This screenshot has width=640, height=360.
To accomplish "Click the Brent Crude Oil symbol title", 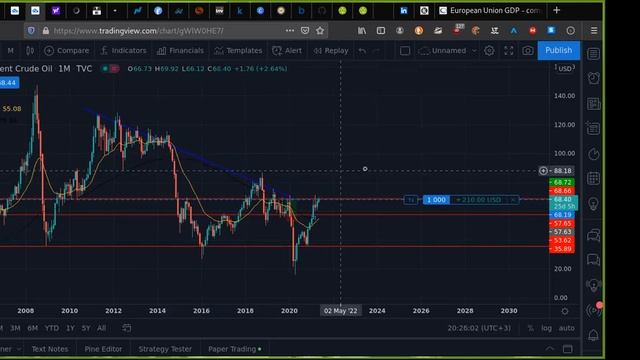I will point(26,69).
